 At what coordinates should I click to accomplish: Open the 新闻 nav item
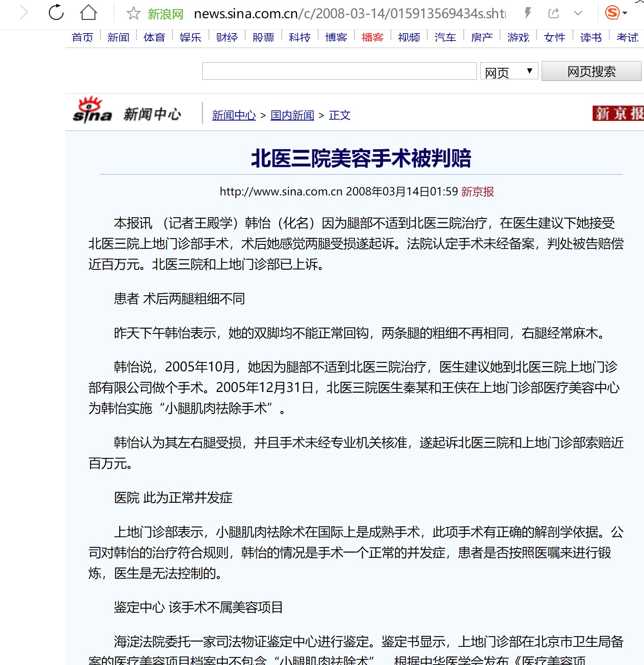click(119, 38)
